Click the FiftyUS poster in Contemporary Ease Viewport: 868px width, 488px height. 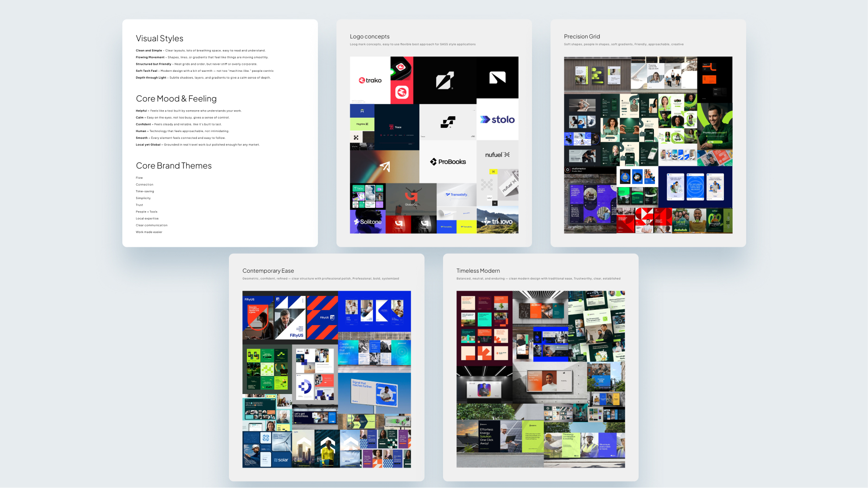tap(290, 318)
